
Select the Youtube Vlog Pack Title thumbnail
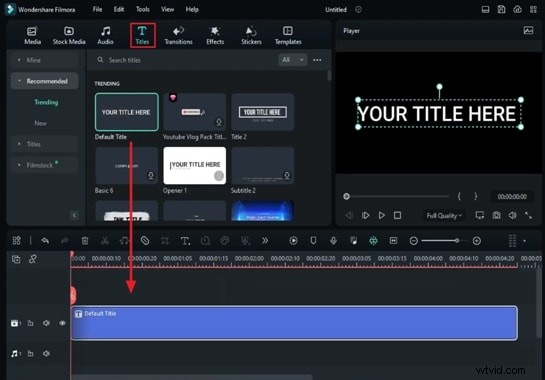195,112
